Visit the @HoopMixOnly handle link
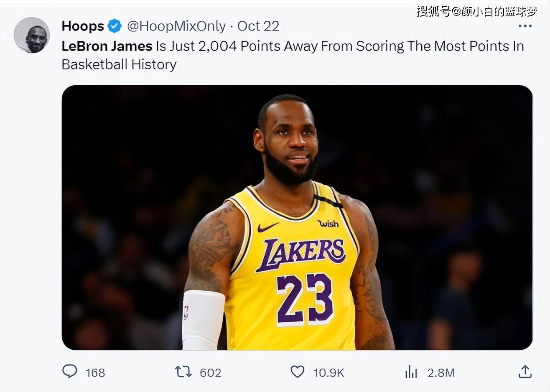550x392 pixels. point(176,26)
